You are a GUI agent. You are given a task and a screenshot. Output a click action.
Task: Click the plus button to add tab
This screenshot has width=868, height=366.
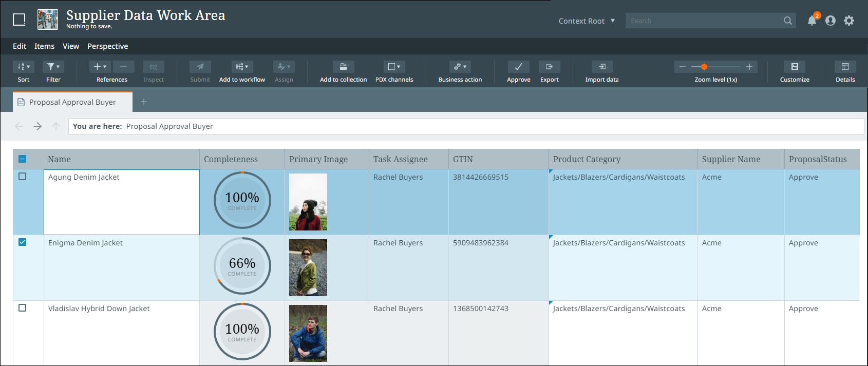click(x=144, y=102)
